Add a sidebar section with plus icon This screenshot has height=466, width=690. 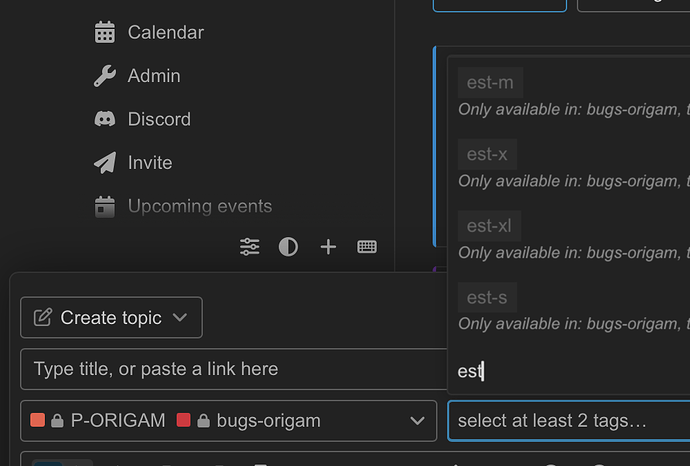328,247
